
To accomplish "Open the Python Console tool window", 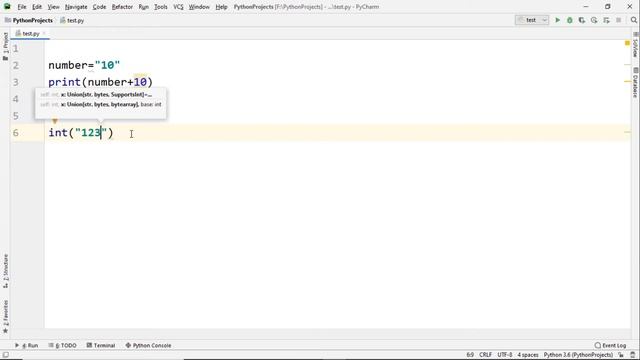I will [148, 345].
